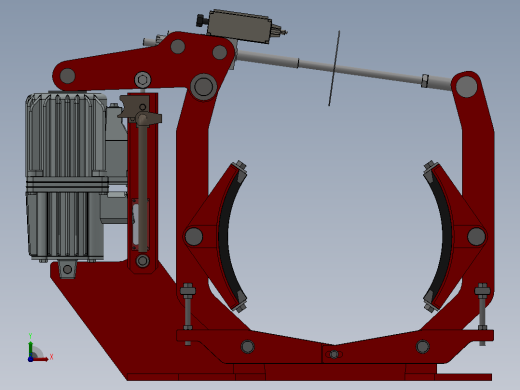Select the base pin below the left shoe
This screenshot has height=390, width=520.
click(248, 347)
